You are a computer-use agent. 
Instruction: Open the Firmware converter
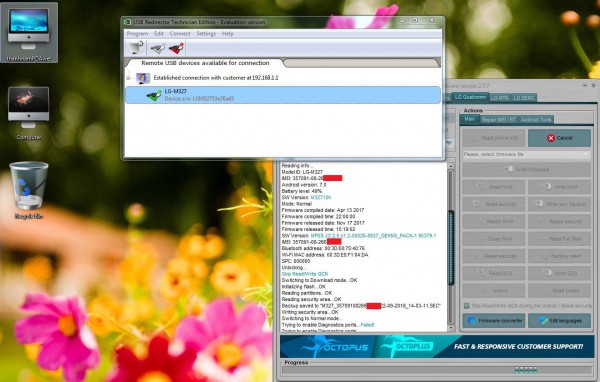pos(494,320)
